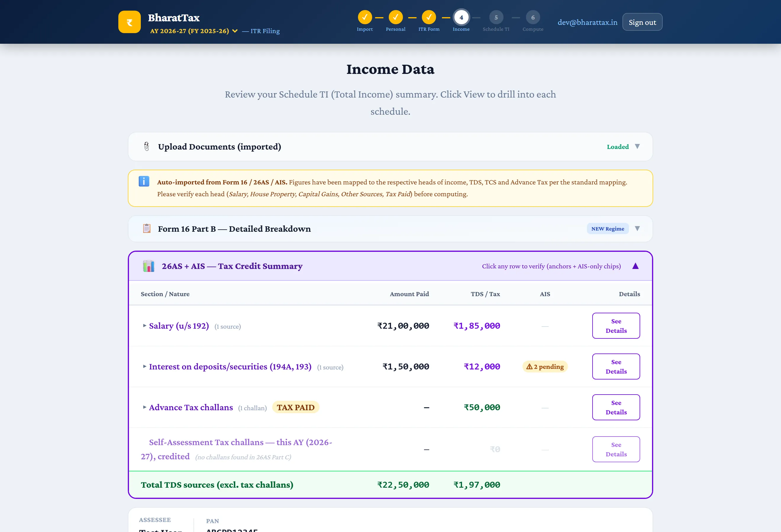Click interest amount ₹1,50,000
Screen dimensions: 781x532
406,366
